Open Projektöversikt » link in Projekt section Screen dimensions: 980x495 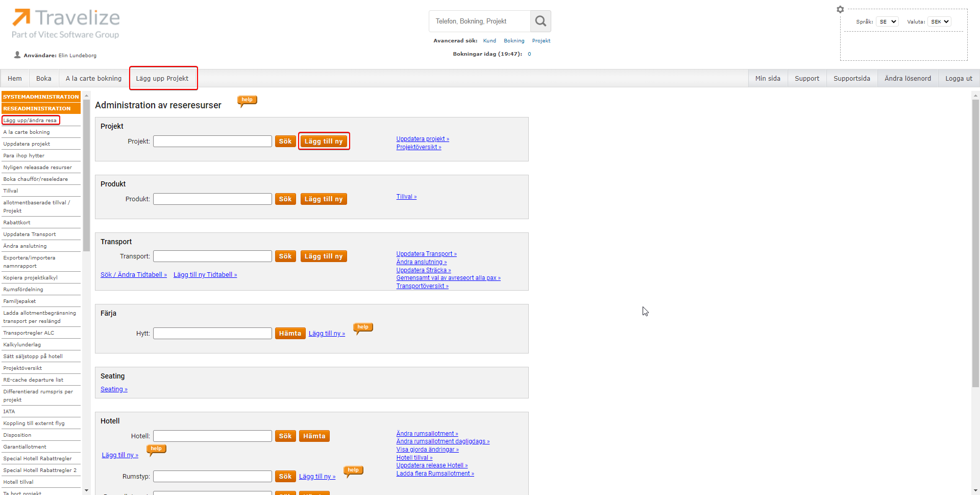[x=419, y=147]
